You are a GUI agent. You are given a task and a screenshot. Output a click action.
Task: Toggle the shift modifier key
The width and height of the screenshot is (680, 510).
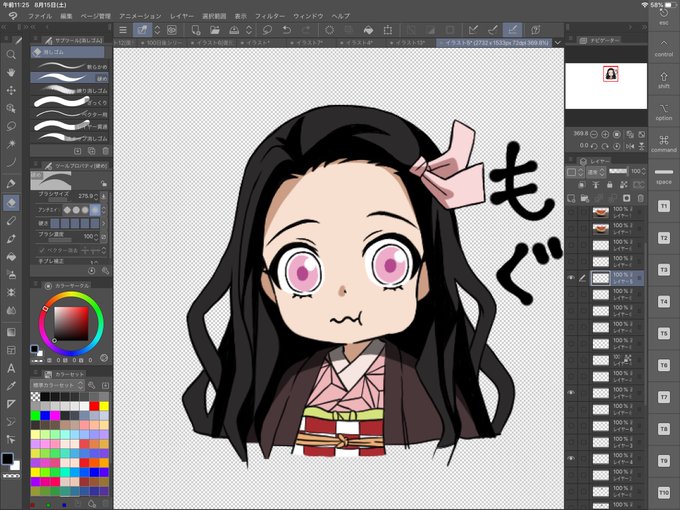[664, 80]
